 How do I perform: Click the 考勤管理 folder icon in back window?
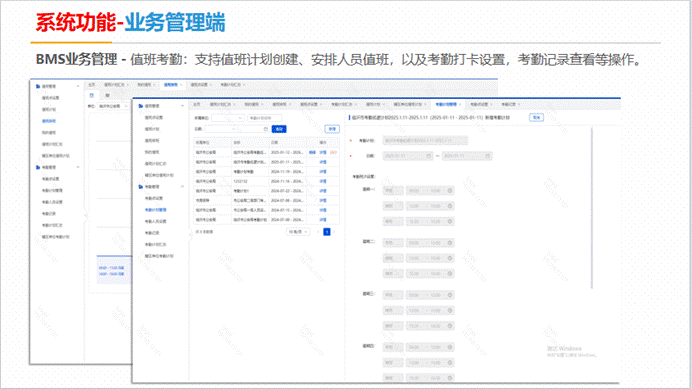[x=38, y=167]
